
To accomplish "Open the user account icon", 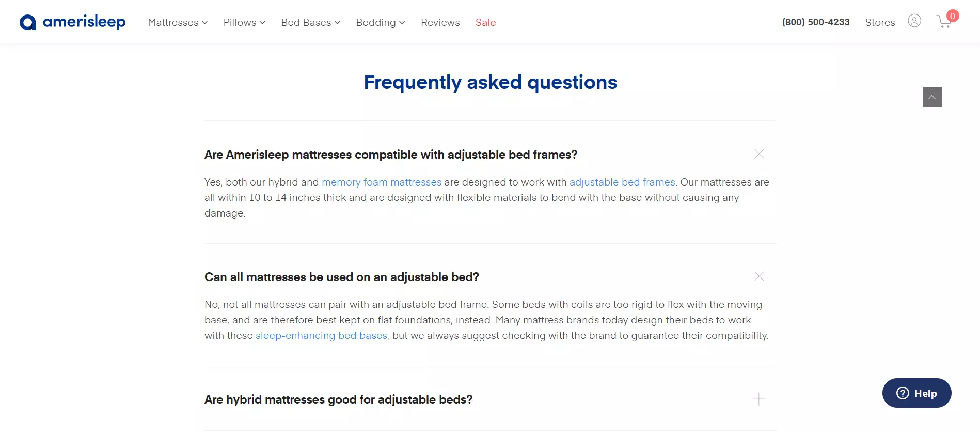I will coord(914,21).
